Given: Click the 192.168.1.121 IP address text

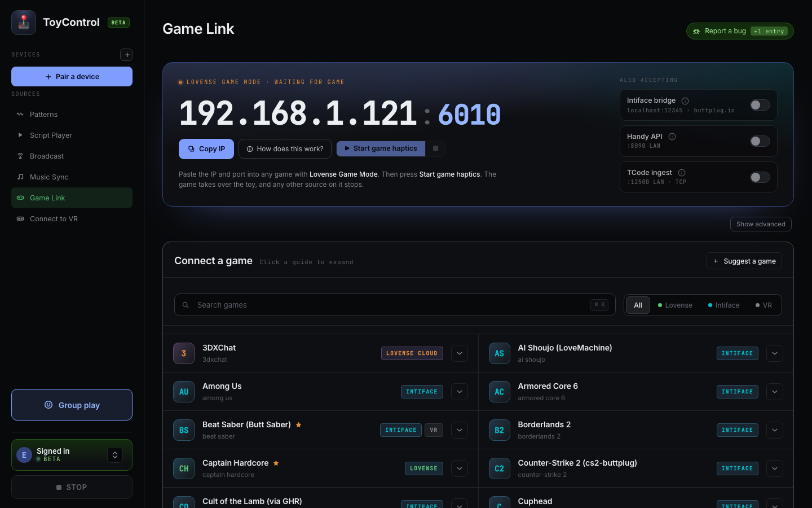Looking at the screenshot, I should (x=298, y=113).
